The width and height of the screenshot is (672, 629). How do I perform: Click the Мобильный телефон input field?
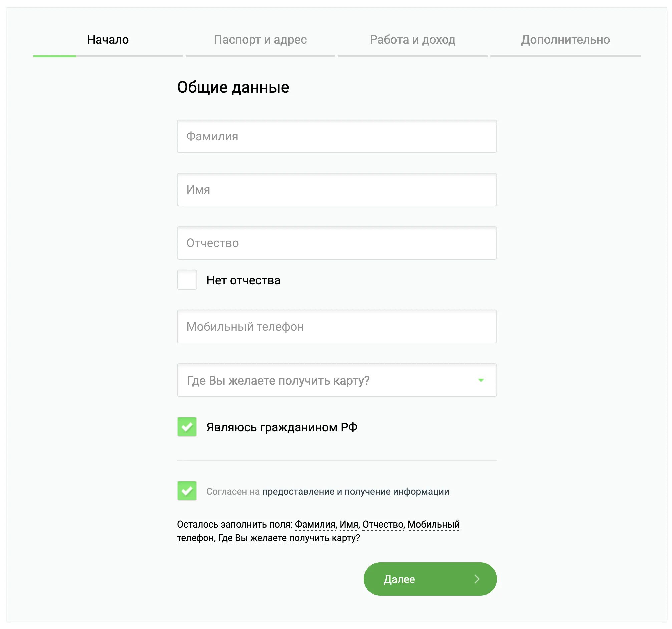[x=336, y=327]
